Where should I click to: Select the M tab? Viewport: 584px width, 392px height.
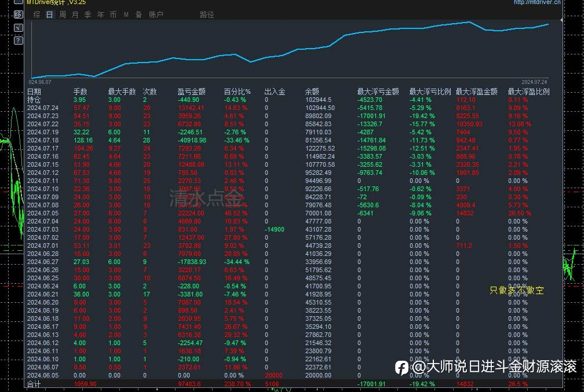pyautogui.click(x=126, y=14)
